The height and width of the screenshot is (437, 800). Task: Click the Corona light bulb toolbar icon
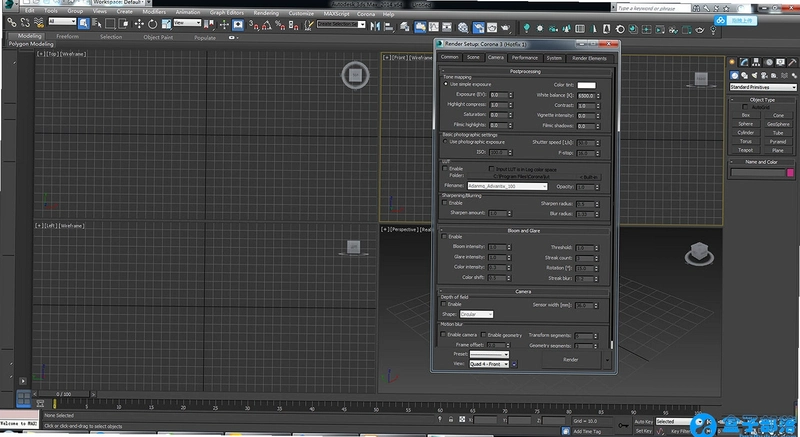(527, 28)
